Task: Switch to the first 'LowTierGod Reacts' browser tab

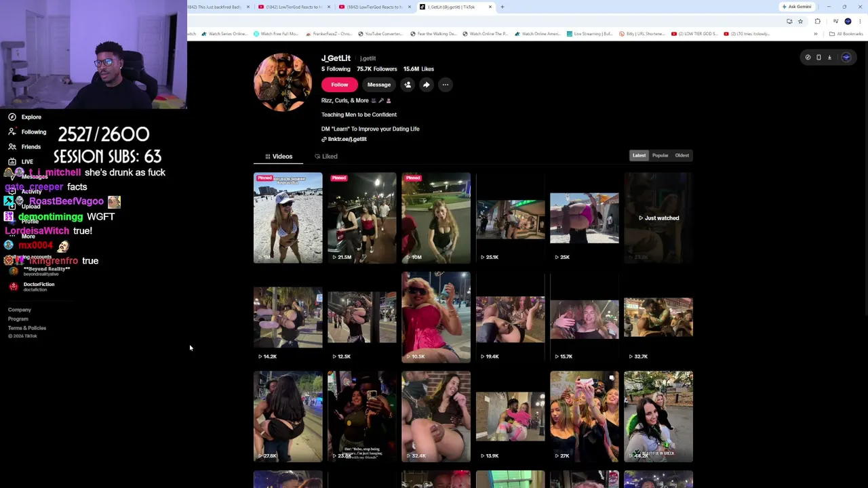Action: pos(295,7)
